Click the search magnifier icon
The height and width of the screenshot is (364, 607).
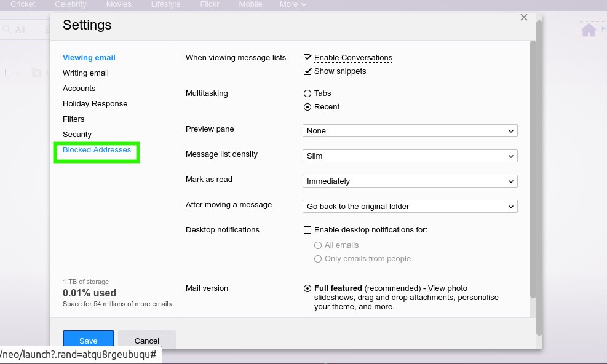(6, 29)
